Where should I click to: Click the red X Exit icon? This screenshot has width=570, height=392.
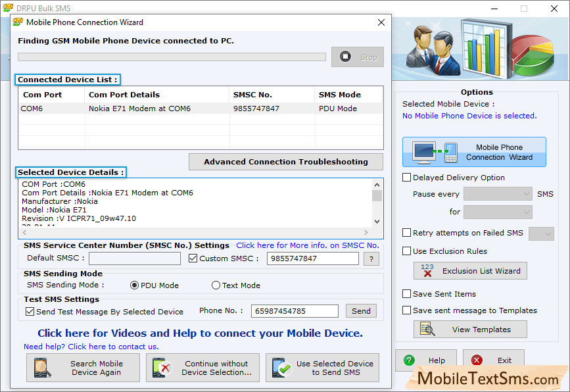(477, 360)
